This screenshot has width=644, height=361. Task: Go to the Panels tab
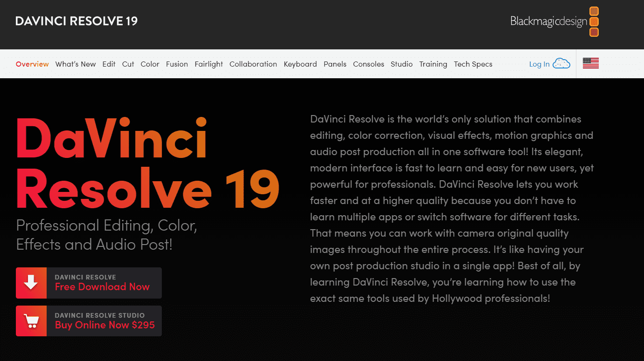tap(335, 64)
